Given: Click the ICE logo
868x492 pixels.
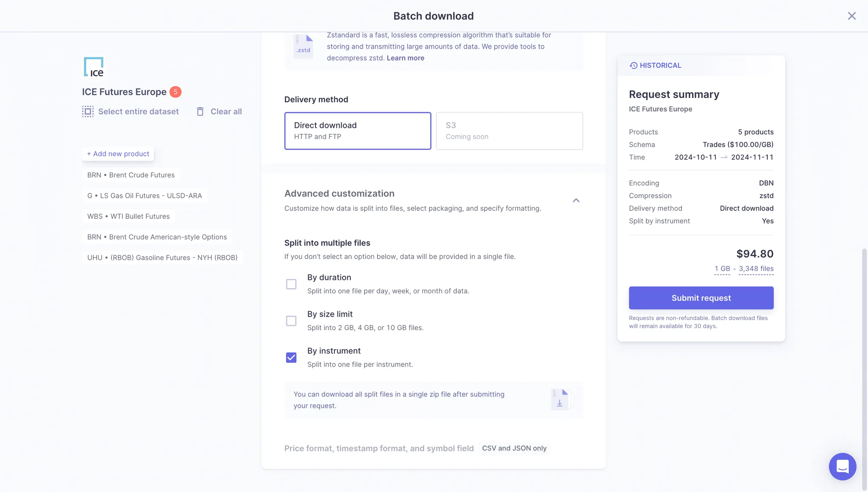Looking at the screenshot, I should click(94, 67).
